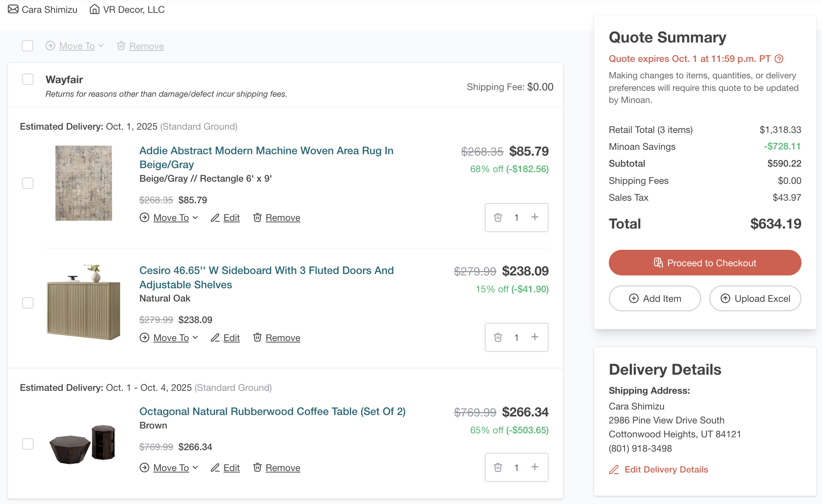Toggle the select-all checkbox at top
This screenshot has height=504, width=822.
(x=27, y=46)
